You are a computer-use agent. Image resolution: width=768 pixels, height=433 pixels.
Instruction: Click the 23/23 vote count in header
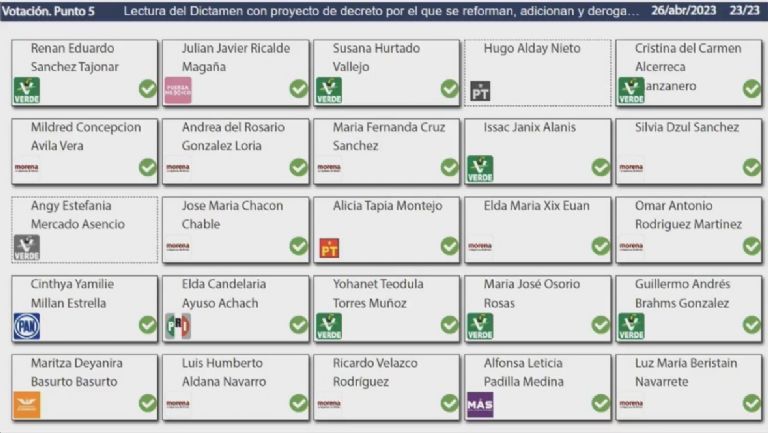(x=744, y=10)
